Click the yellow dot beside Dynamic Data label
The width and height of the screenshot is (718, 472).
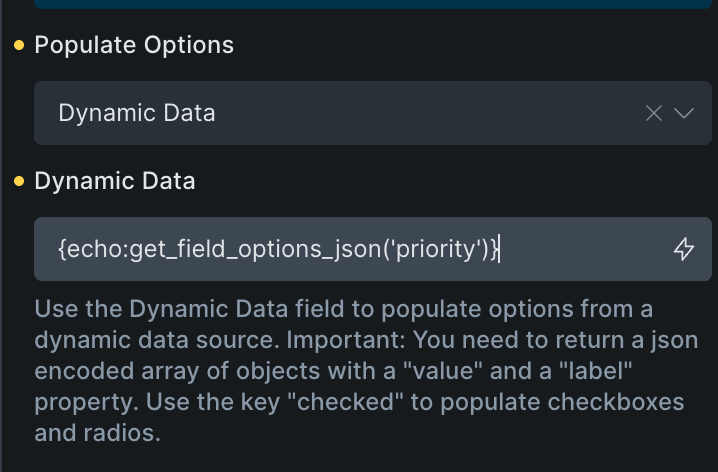point(19,181)
